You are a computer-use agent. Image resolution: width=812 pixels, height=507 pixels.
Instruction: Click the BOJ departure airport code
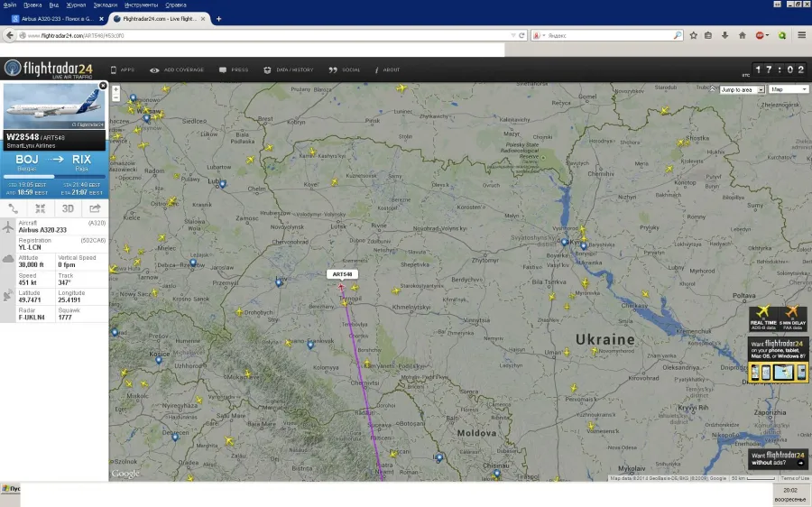27,160
